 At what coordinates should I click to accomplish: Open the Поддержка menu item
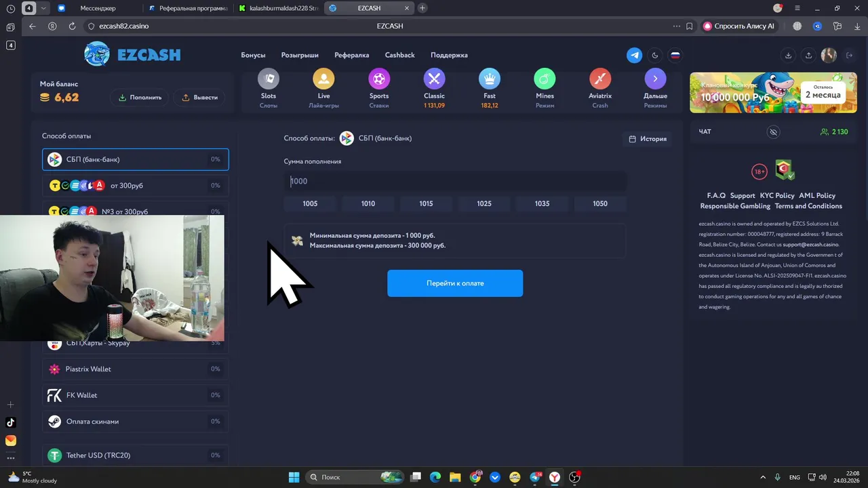pos(449,55)
